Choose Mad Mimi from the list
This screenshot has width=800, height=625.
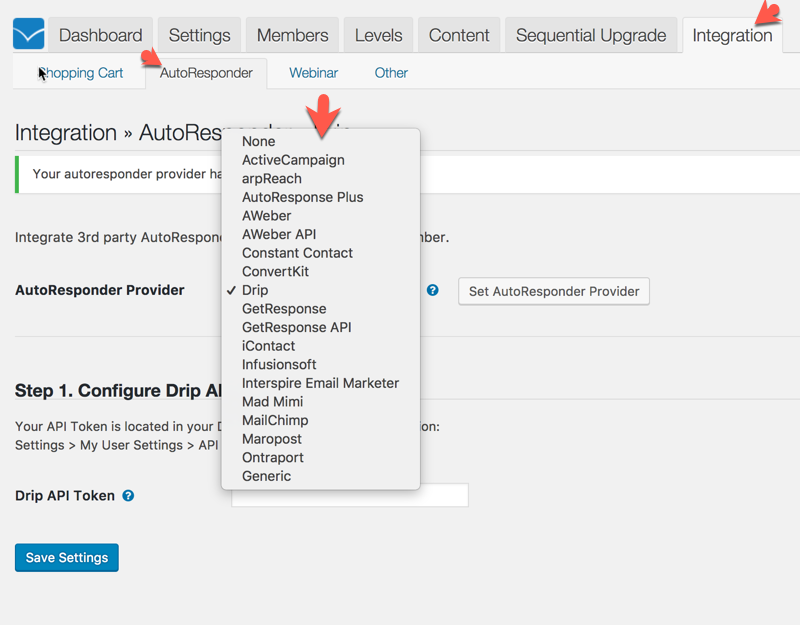tap(320, 402)
